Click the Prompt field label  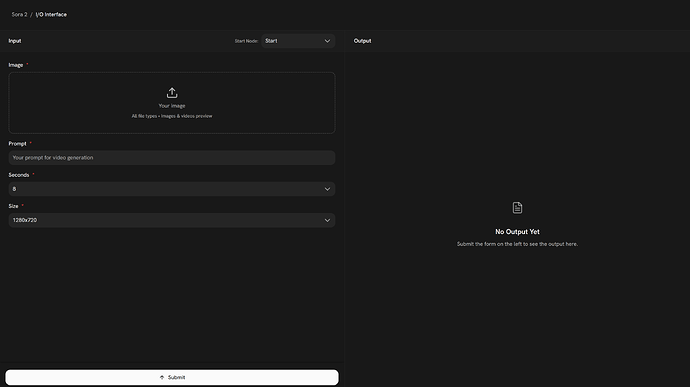(18, 144)
